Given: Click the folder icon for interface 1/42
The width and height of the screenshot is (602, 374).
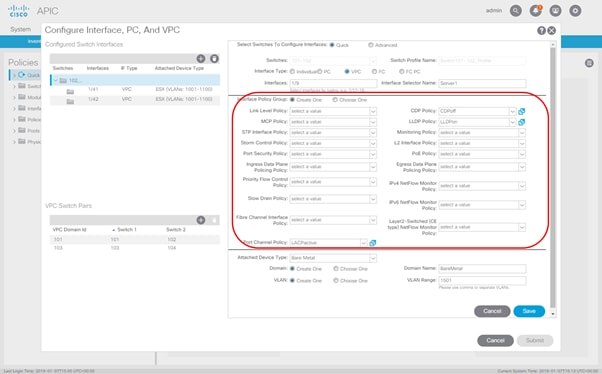Looking at the screenshot, I should point(70,101).
